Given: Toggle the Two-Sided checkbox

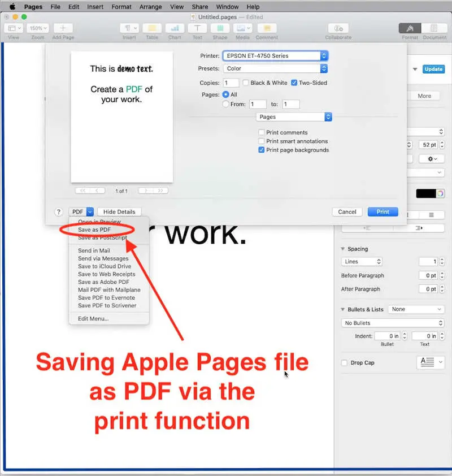Looking at the screenshot, I should pos(294,83).
